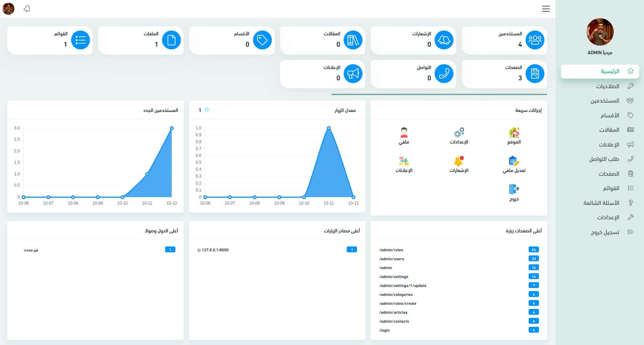Open الملفات stat card file icon
The width and height of the screenshot is (644, 345).
click(x=171, y=40)
